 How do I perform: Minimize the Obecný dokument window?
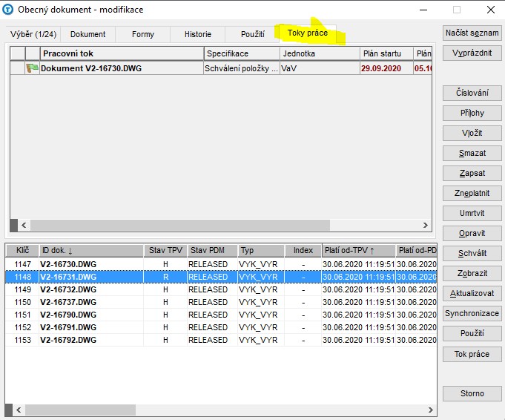point(423,10)
